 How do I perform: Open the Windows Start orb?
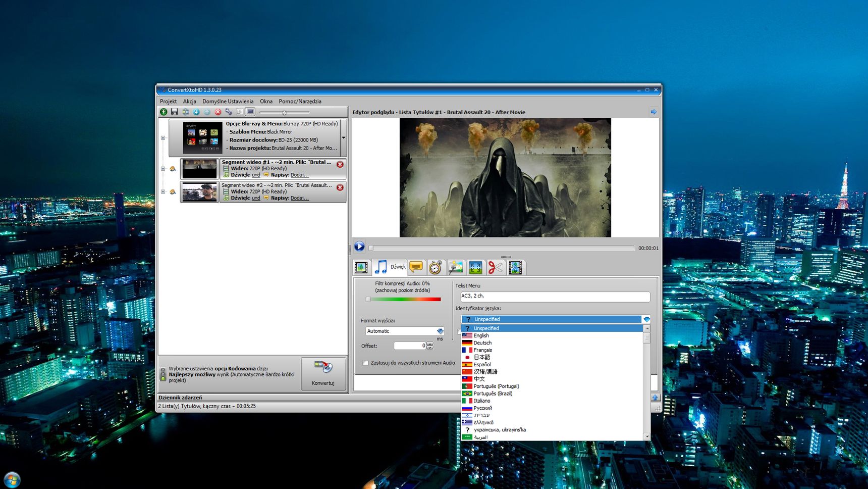coord(12,479)
